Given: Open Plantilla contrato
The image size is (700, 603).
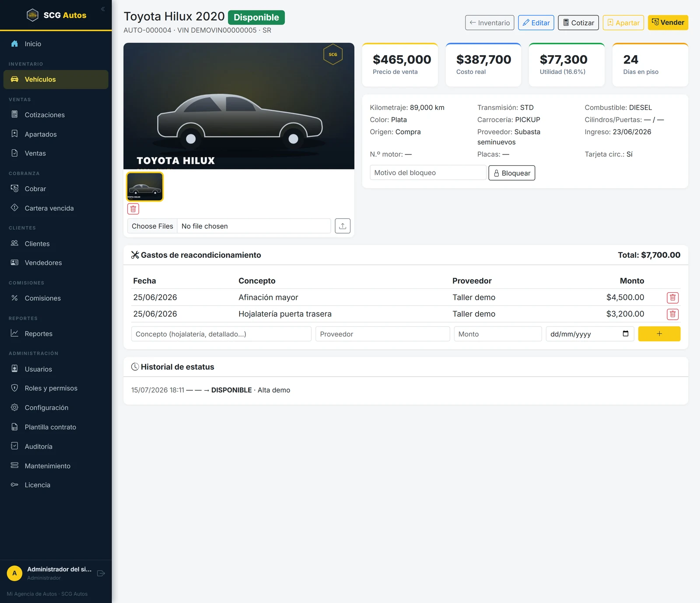Looking at the screenshot, I should [56, 427].
